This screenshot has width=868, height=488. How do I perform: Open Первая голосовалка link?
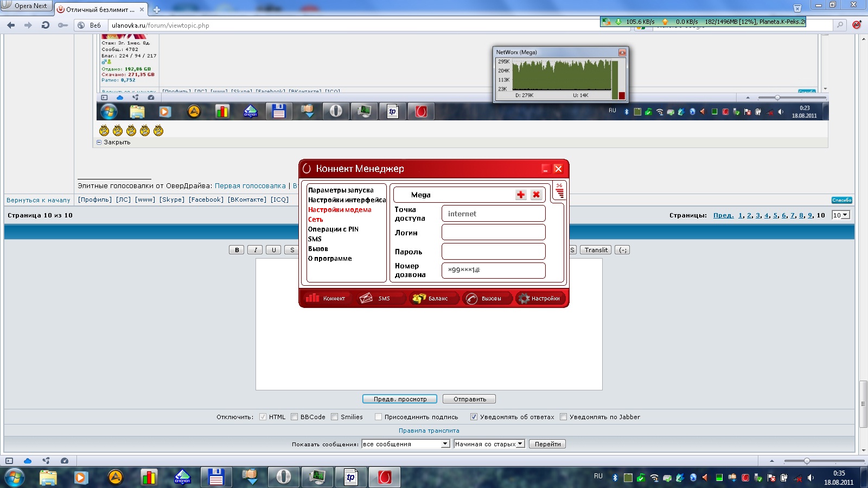click(250, 185)
